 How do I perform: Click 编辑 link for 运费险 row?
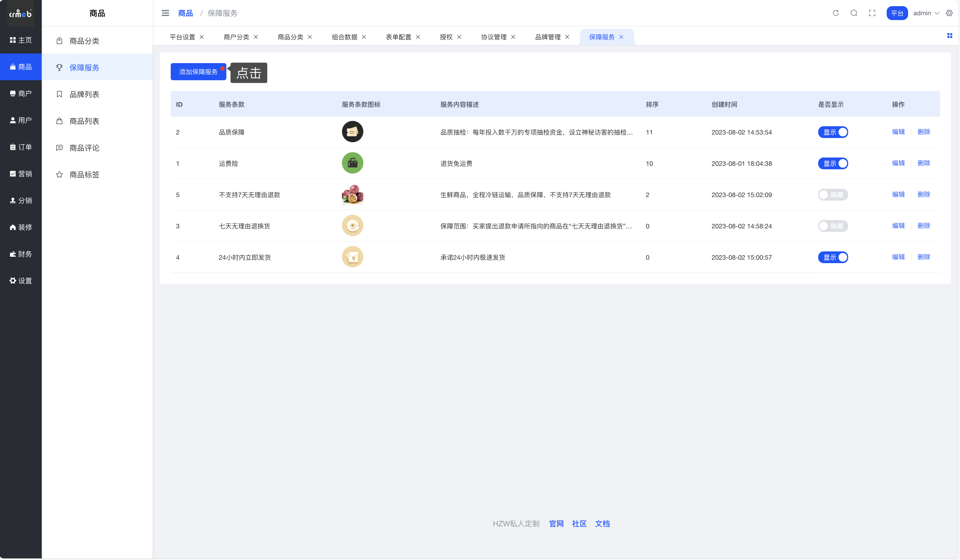[898, 163]
